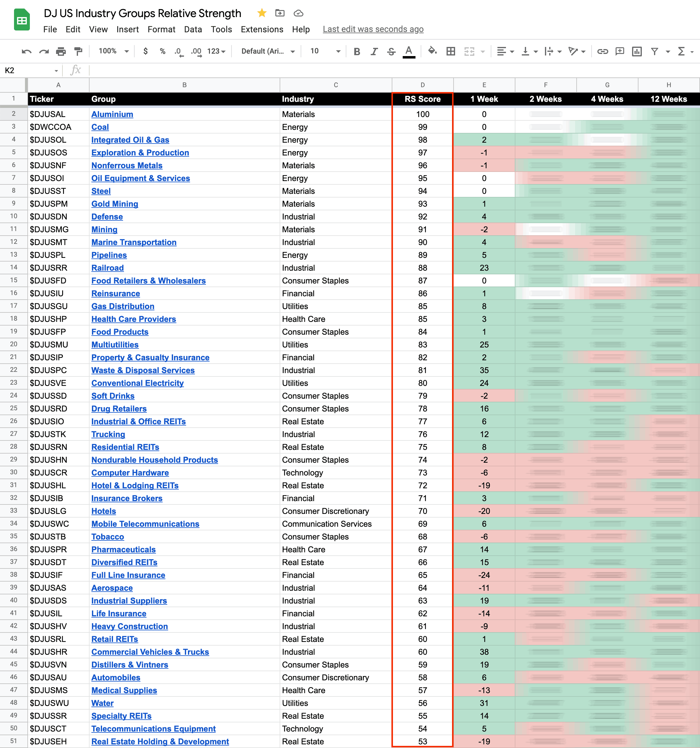The width and height of the screenshot is (700, 748).
Task: Open the Water link
Action: [x=102, y=703]
